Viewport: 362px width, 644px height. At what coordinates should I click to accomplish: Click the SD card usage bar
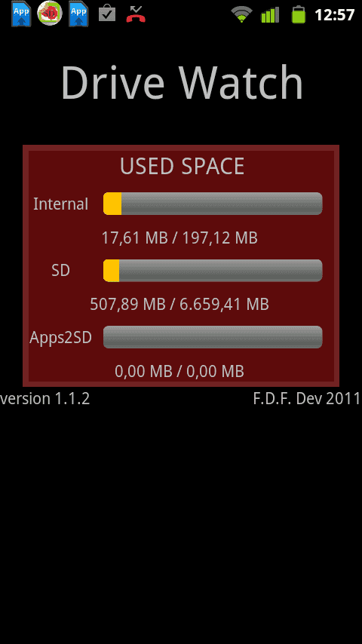[x=213, y=271]
